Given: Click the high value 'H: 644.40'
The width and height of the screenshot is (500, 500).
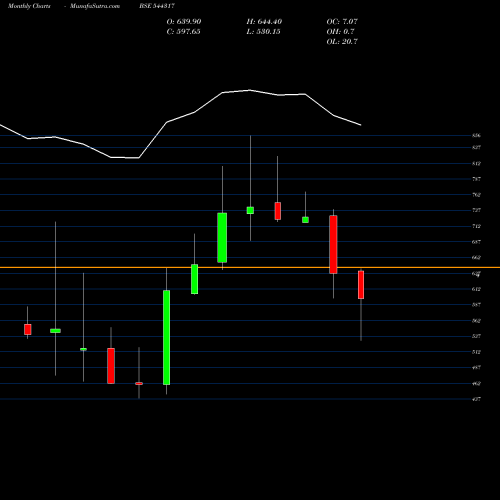Looking at the screenshot, I should click(264, 22).
